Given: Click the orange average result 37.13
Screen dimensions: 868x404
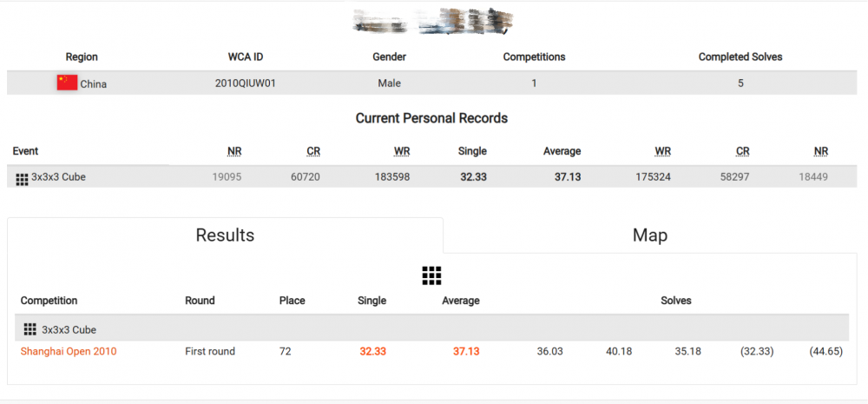Looking at the screenshot, I should pyautogui.click(x=466, y=351).
